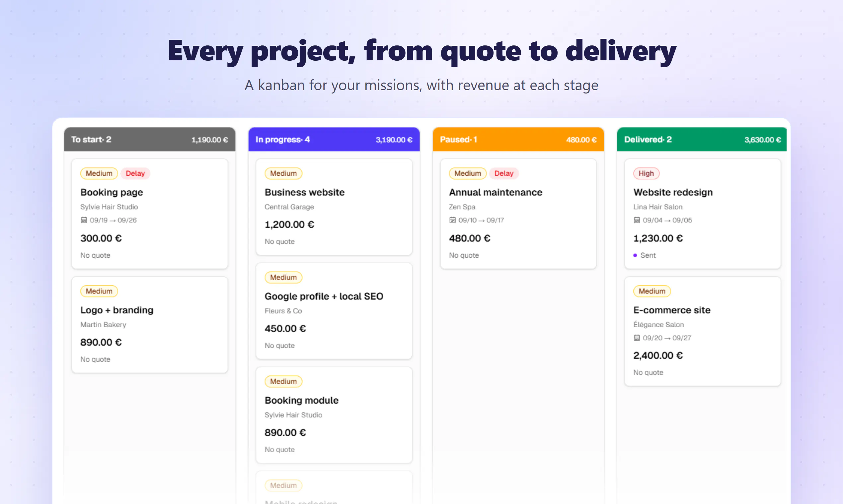Click purple Sent status dot
This screenshot has height=504, width=843.
(x=635, y=255)
